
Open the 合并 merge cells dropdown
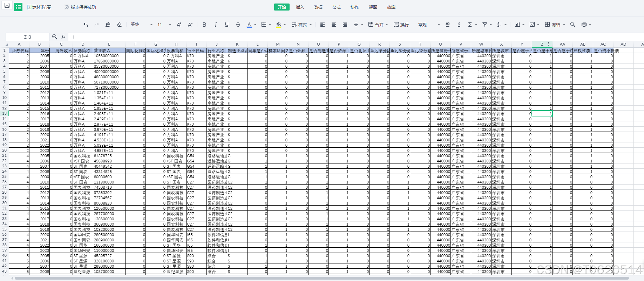pyautogui.click(x=378, y=25)
